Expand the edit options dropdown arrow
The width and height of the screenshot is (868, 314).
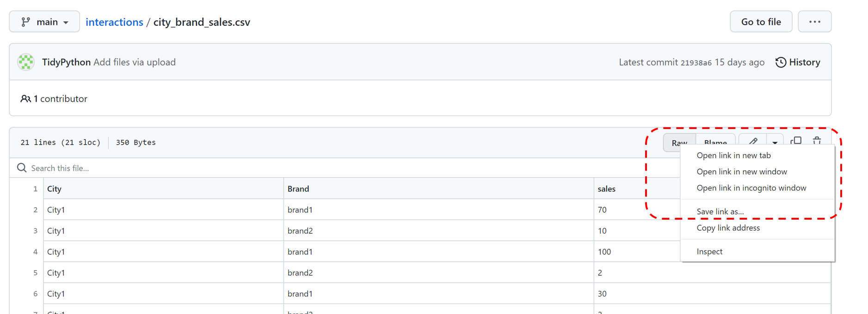click(x=775, y=142)
